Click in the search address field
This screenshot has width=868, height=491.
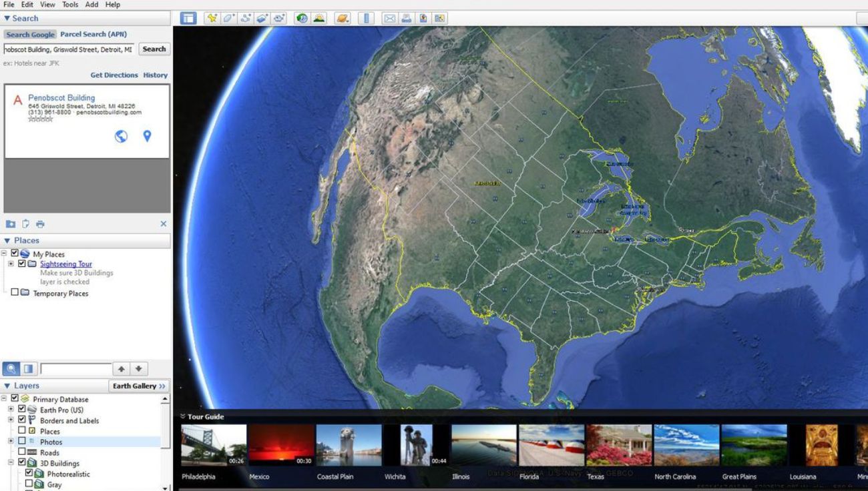point(69,49)
